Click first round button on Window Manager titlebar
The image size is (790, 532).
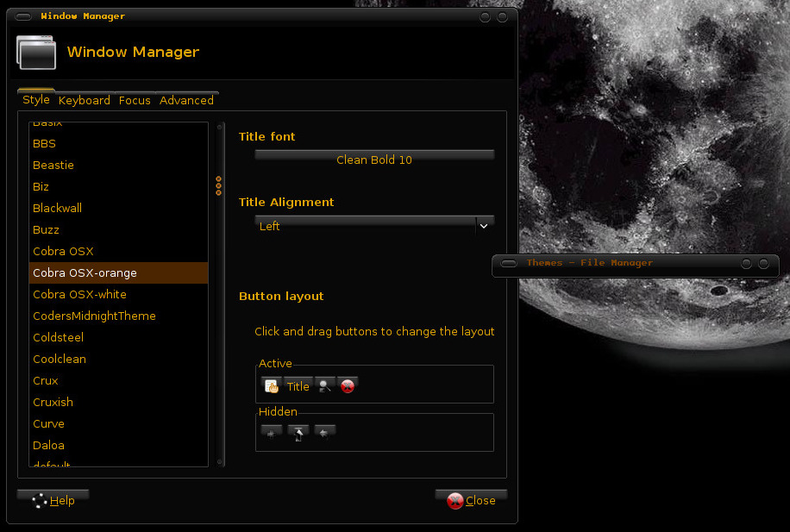coord(485,17)
